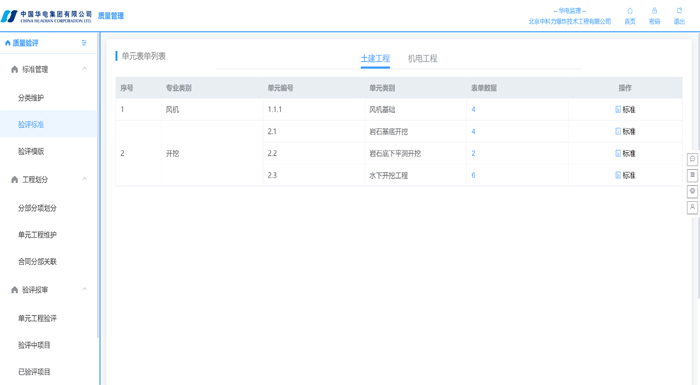Click the gear icon on right floating bar

point(692,191)
